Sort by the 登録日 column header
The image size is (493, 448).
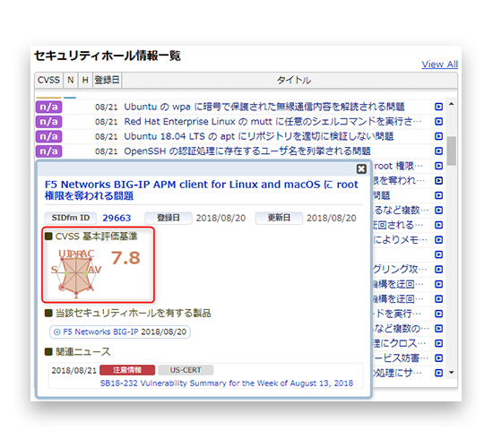click(x=107, y=80)
